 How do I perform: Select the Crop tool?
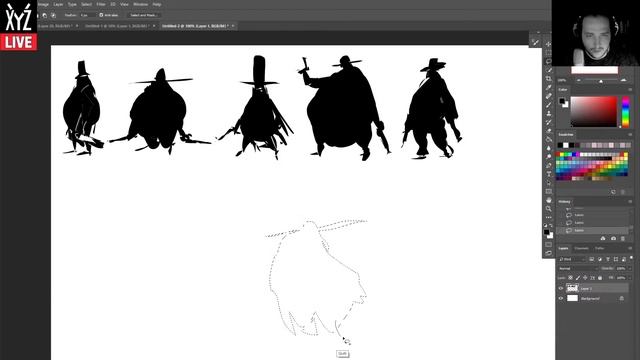pyautogui.click(x=548, y=78)
